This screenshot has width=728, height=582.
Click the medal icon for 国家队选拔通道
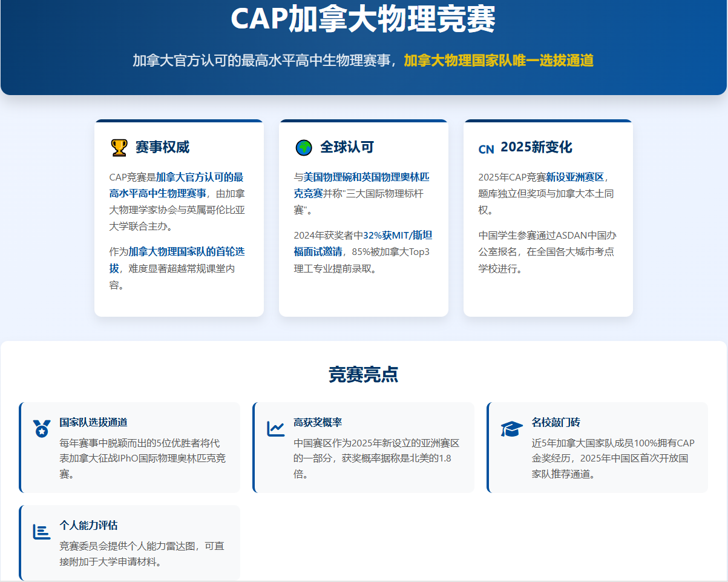coord(41,429)
